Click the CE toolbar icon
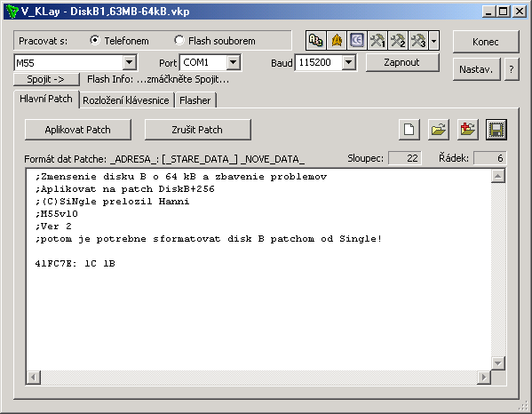The image size is (532, 414). click(357, 41)
